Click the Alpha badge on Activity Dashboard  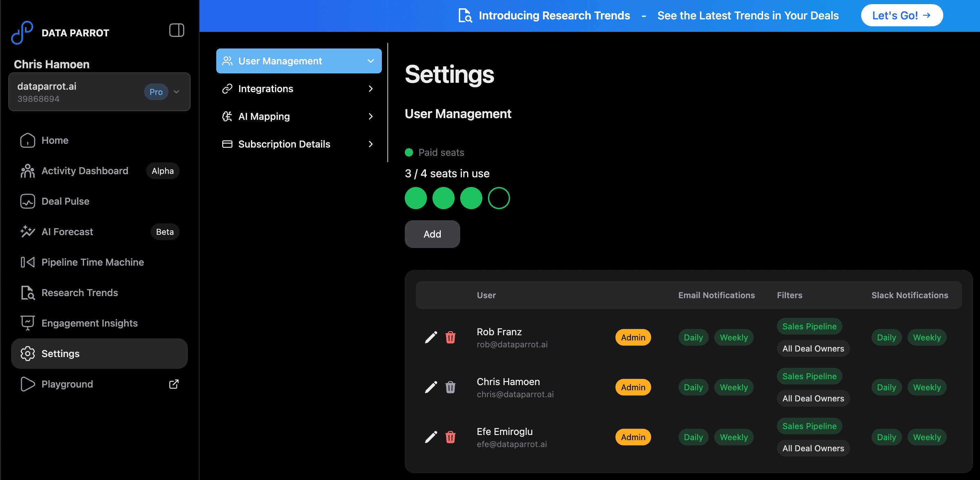tap(163, 171)
